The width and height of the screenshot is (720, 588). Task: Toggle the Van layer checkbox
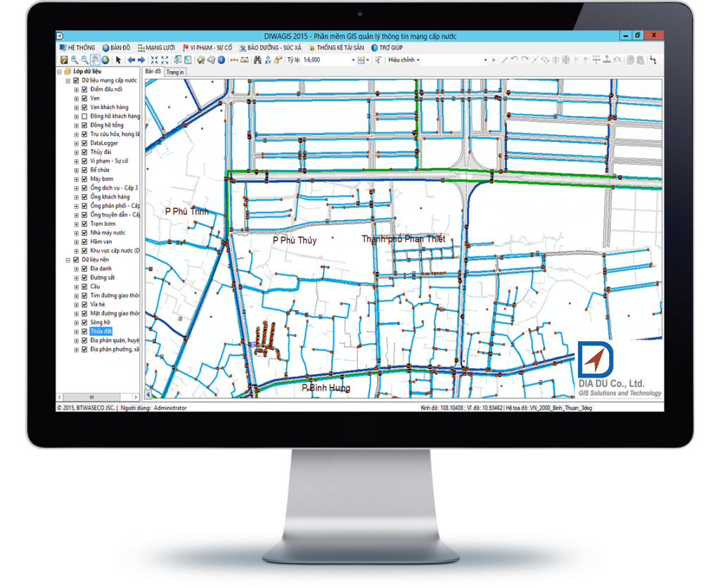tap(84, 98)
